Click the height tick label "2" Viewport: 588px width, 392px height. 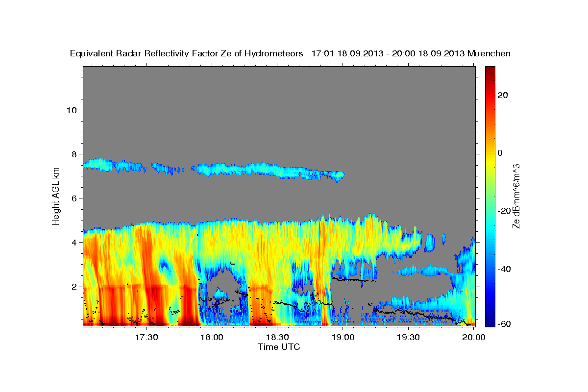[74, 287]
